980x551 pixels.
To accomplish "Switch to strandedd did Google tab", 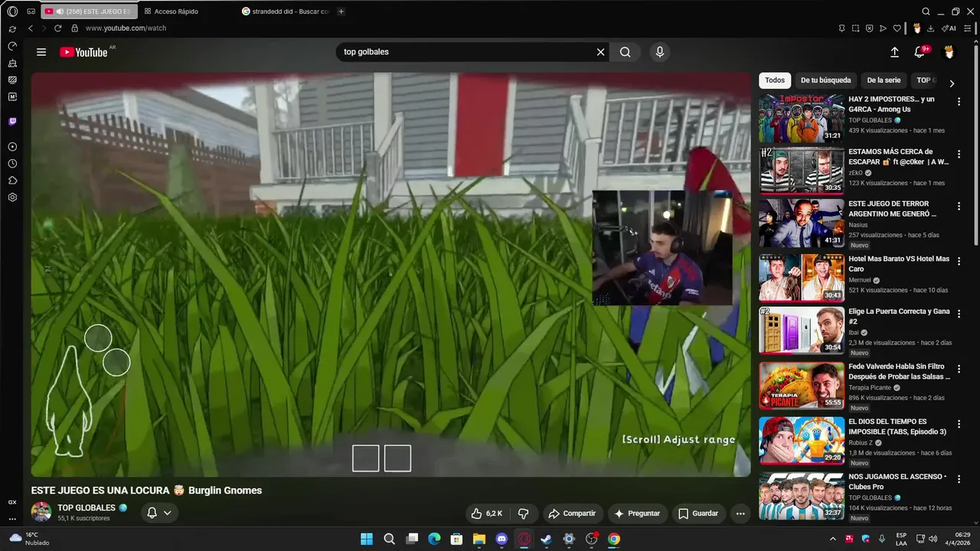I will [x=286, y=11].
